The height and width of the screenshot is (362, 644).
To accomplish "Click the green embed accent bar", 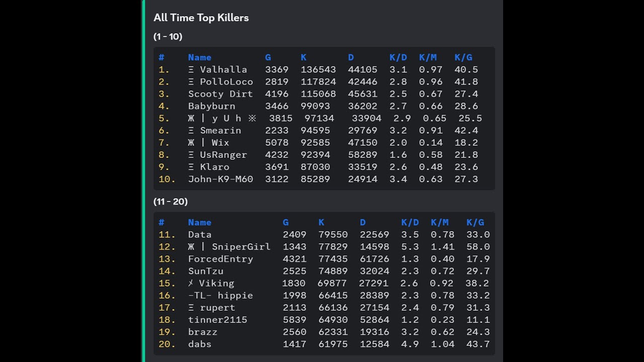I will tap(143, 181).
